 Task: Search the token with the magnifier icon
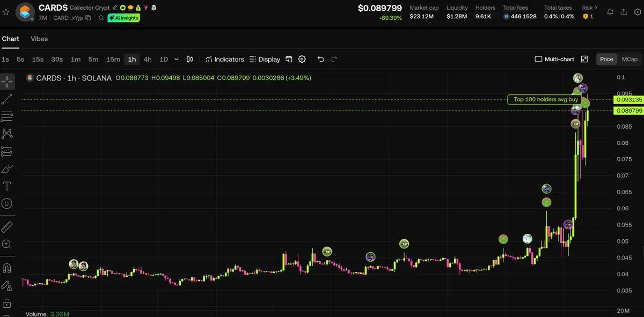101,18
